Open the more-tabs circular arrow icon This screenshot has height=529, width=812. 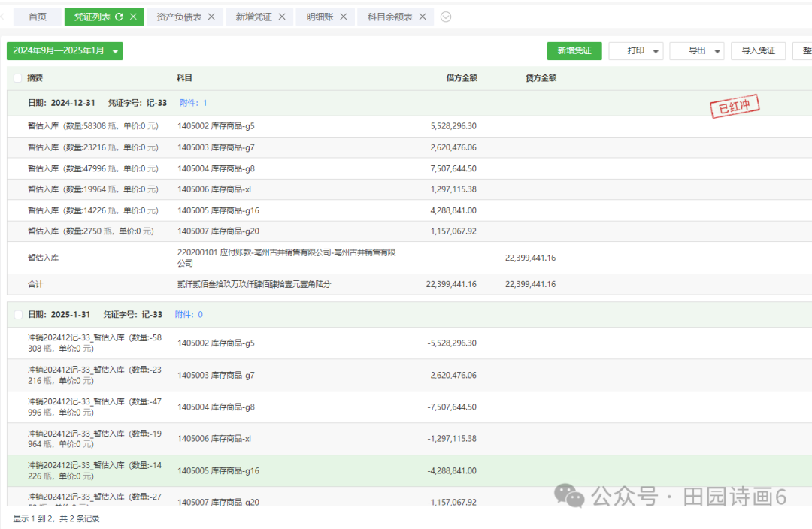(x=446, y=17)
